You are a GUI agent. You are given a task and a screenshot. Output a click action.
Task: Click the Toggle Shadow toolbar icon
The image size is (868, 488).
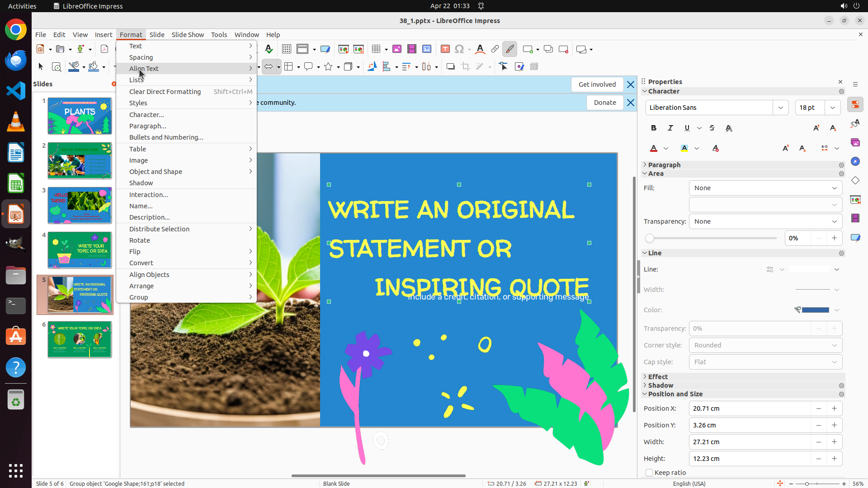tap(450, 67)
